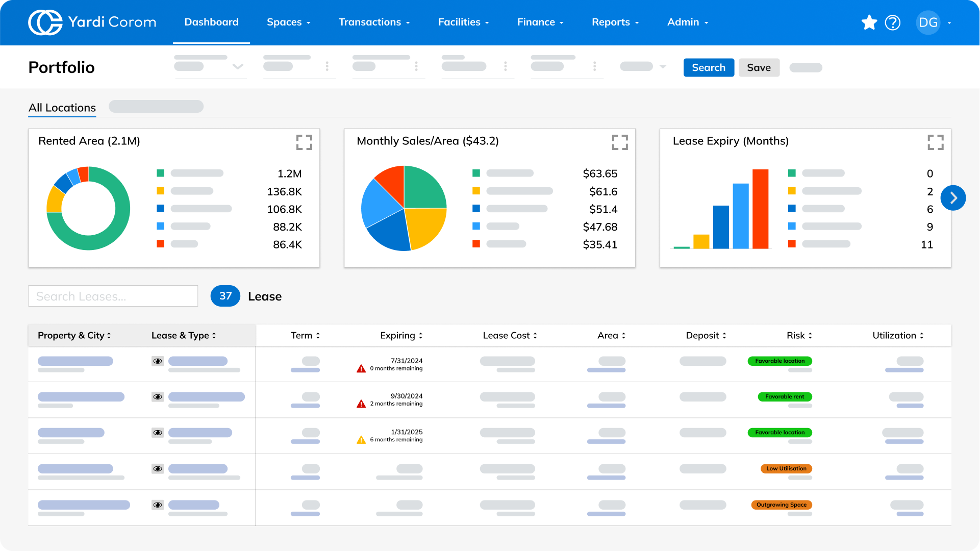Screen dimensions: 980x551
Task: Click the favorites star icon
Action: tap(869, 22)
